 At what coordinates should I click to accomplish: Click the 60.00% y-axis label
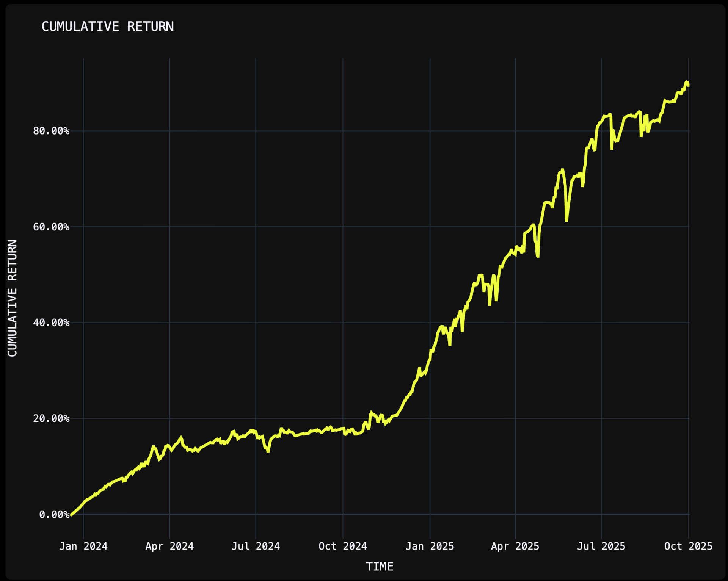[x=51, y=227]
